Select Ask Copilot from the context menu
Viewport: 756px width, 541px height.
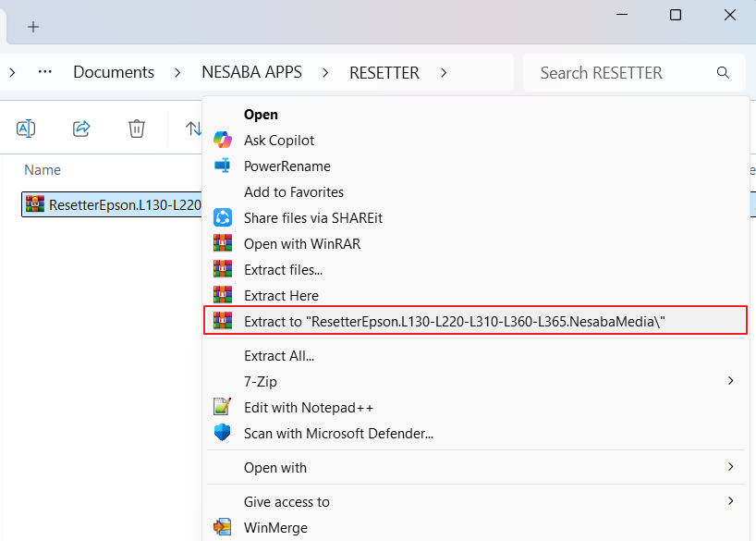click(x=278, y=141)
